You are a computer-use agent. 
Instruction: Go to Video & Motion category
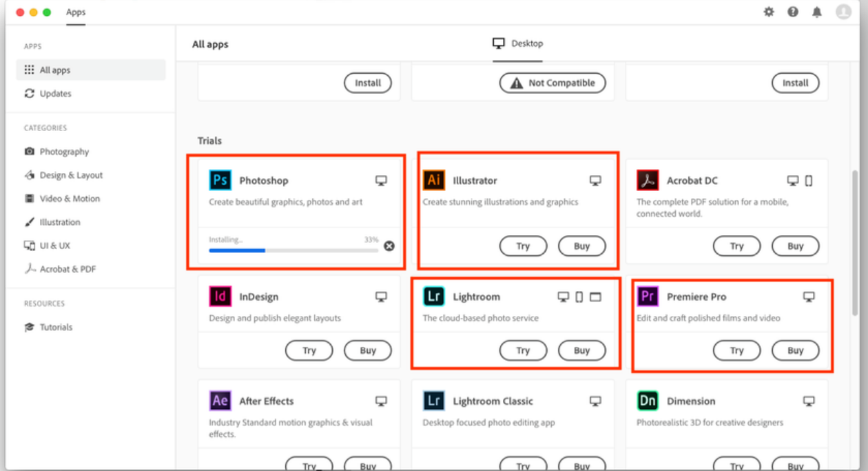[70, 199]
